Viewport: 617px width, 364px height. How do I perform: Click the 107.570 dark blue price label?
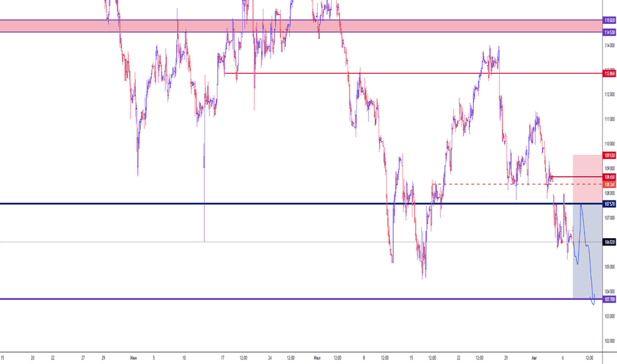coord(609,204)
